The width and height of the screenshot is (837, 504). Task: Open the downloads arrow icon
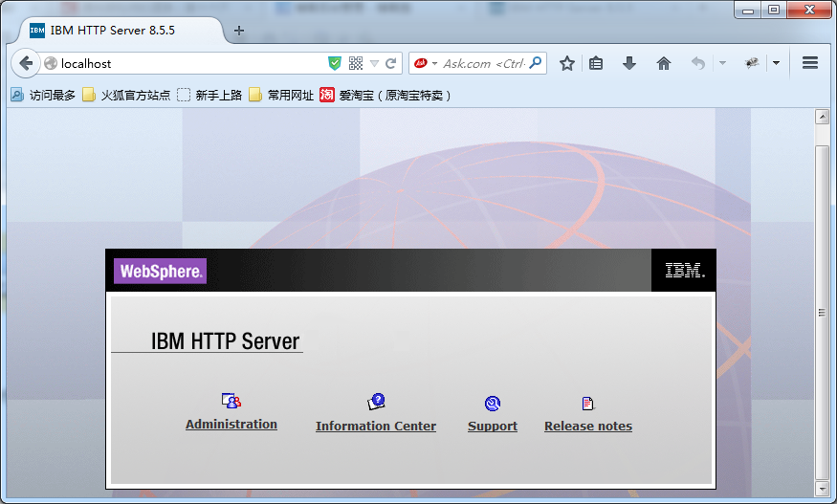click(629, 63)
